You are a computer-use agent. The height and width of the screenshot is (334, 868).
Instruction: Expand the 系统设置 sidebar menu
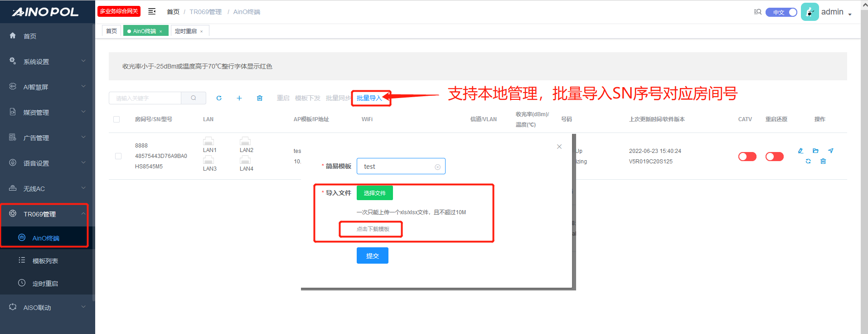48,61
